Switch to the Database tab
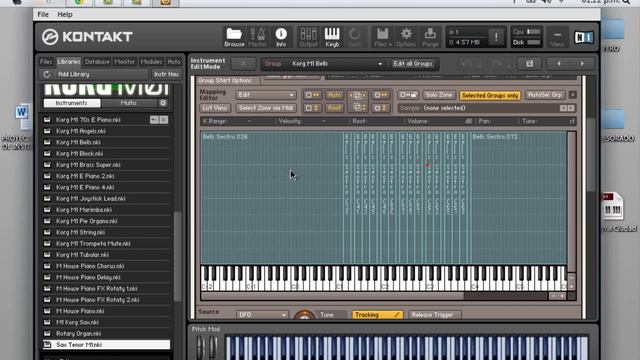This screenshot has width=640, height=360. pos(97,62)
